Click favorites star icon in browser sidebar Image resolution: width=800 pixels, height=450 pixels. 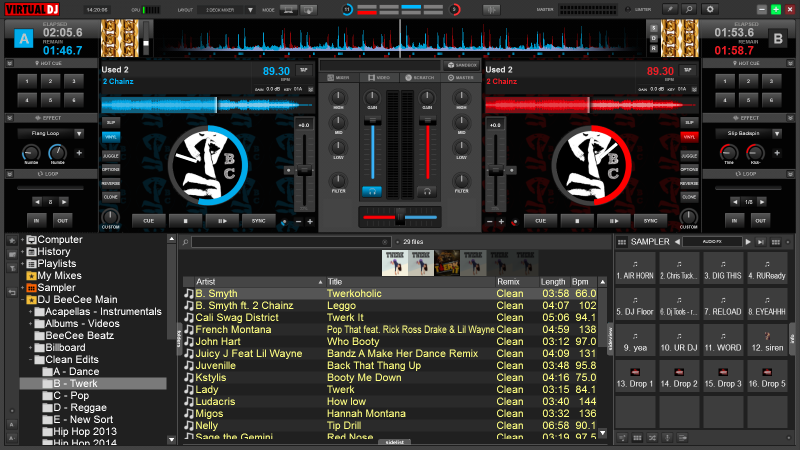12,240
